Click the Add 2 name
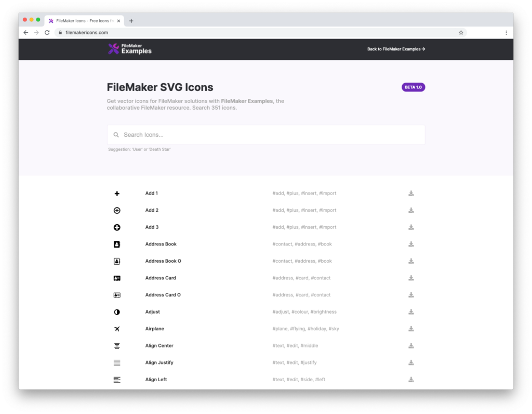Image resolution: width=532 pixels, height=414 pixels. point(152,210)
